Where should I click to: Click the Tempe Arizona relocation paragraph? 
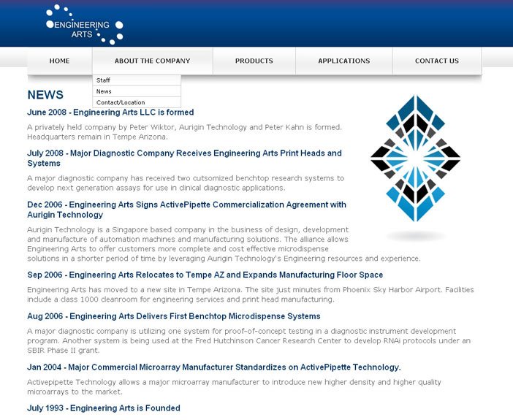coord(248,294)
